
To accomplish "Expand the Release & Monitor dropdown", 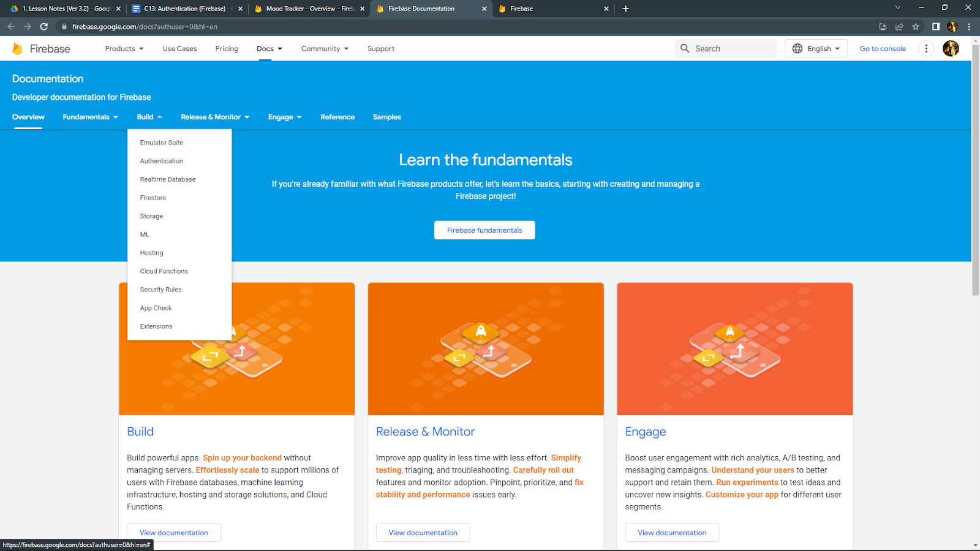I will click(x=215, y=117).
